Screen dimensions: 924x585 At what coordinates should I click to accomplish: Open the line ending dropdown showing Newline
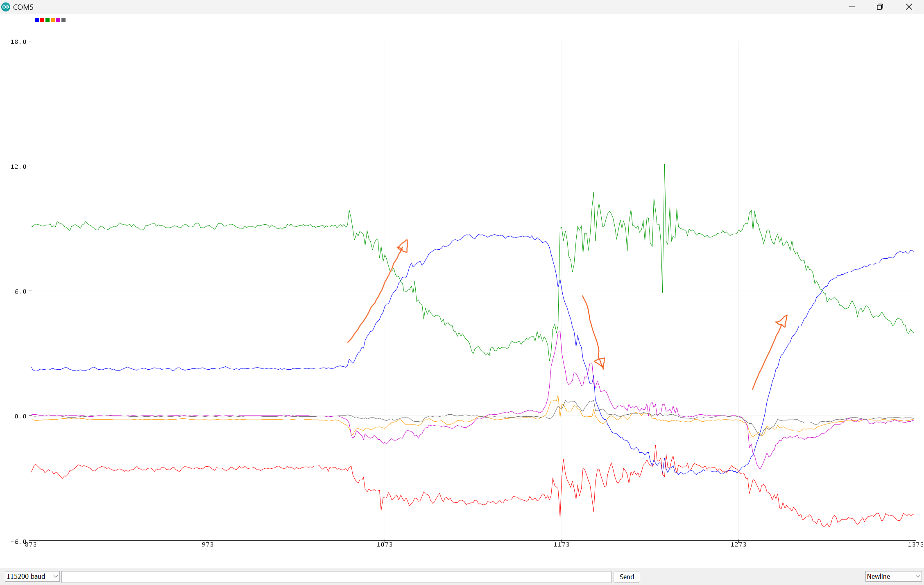tap(893, 576)
